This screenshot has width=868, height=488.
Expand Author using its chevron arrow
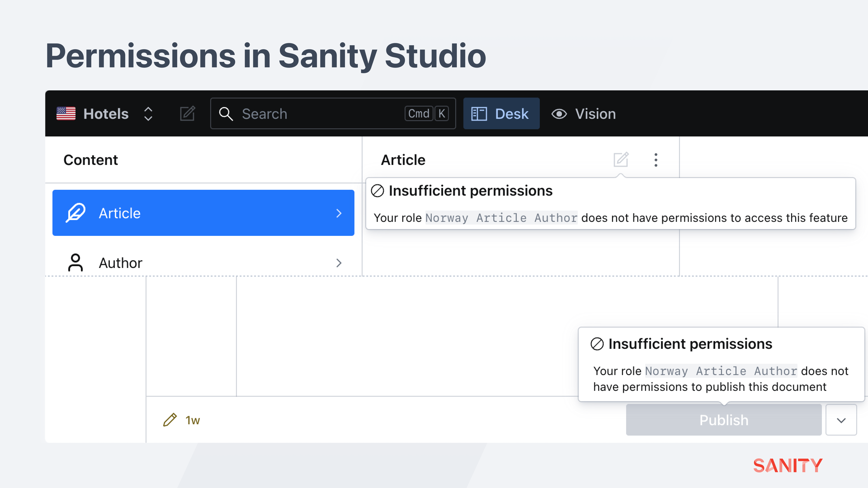pyautogui.click(x=339, y=263)
